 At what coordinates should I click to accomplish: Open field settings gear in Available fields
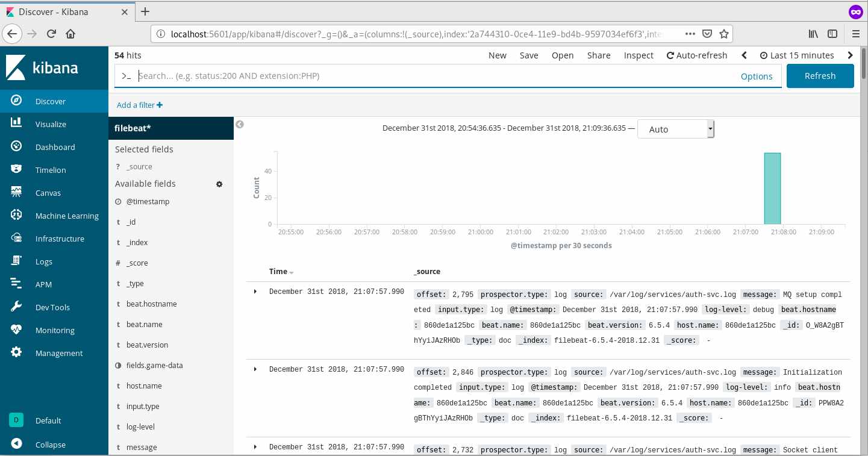coord(219,184)
